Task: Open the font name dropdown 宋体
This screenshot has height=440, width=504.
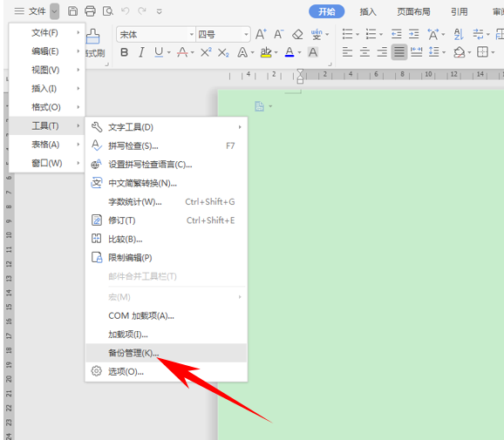Action: tap(156, 34)
